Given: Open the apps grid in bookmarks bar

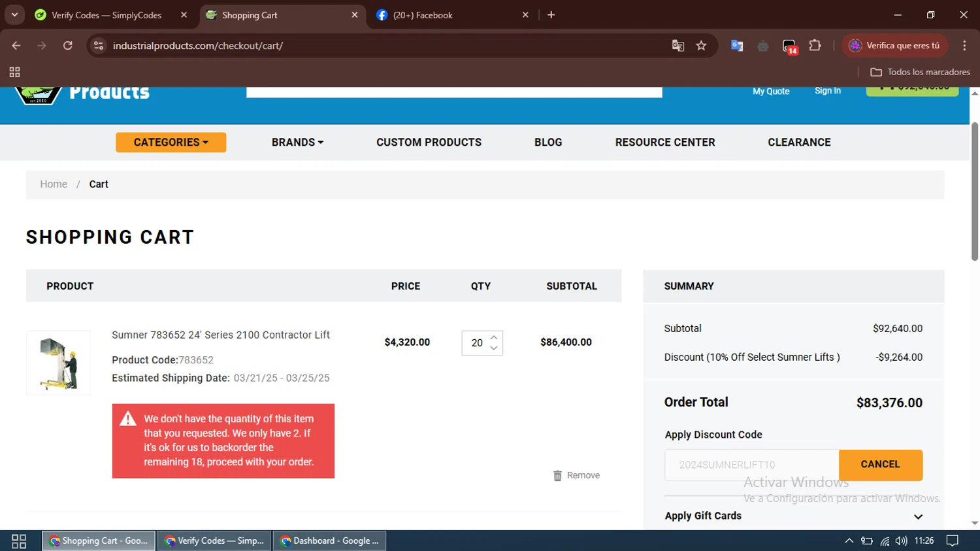Looking at the screenshot, I should click(14, 72).
